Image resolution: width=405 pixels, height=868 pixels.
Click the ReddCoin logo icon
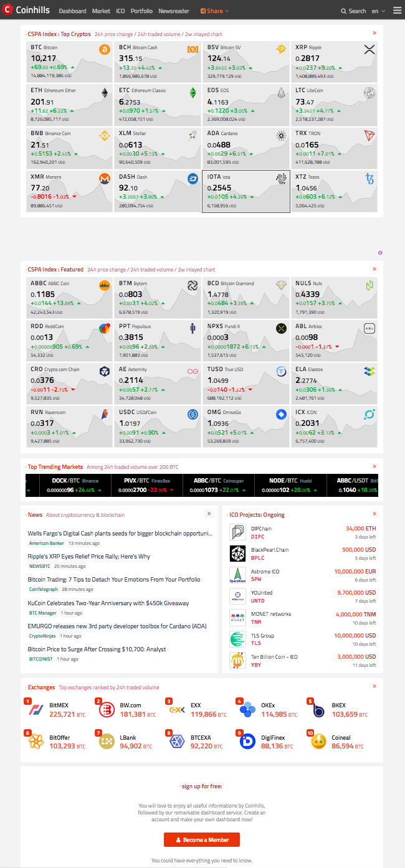coord(105,328)
